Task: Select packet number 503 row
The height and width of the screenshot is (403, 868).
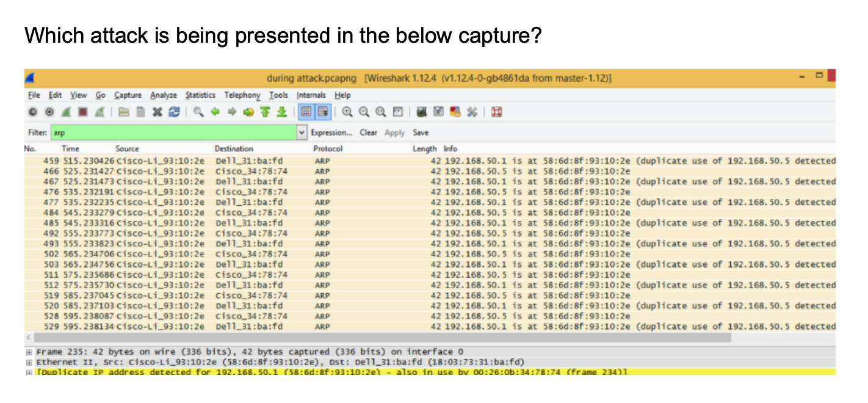Action: (430, 264)
